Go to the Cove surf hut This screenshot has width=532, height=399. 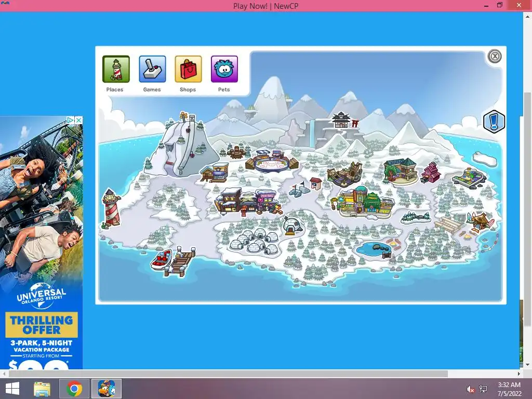pos(481,221)
